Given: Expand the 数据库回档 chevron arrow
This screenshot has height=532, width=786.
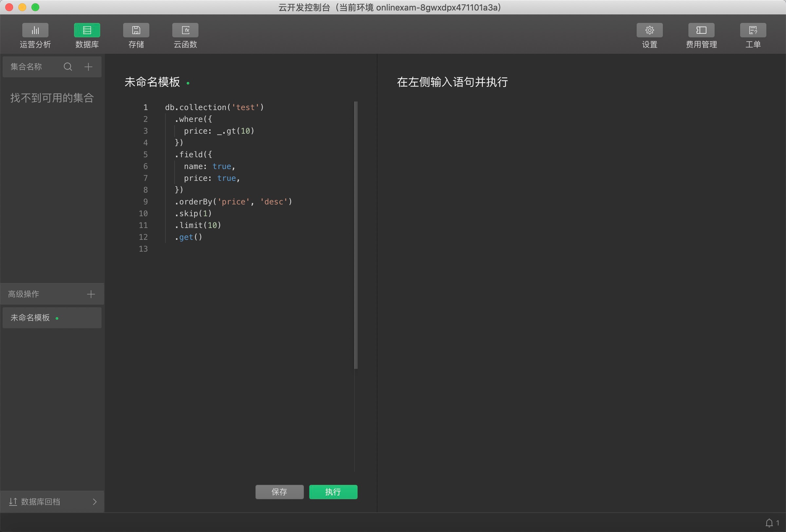Looking at the screenshot, I should [95, 502].
